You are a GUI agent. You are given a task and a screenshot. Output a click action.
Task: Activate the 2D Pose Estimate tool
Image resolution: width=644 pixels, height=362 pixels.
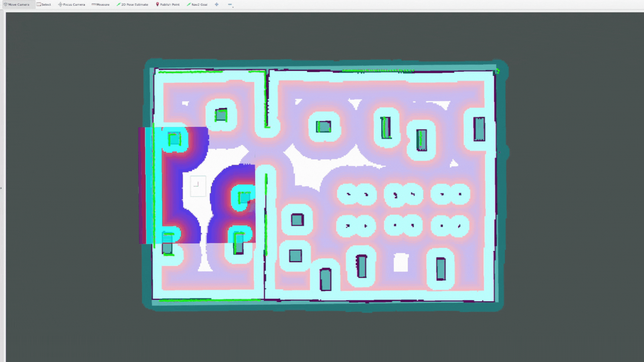[132, 4]
